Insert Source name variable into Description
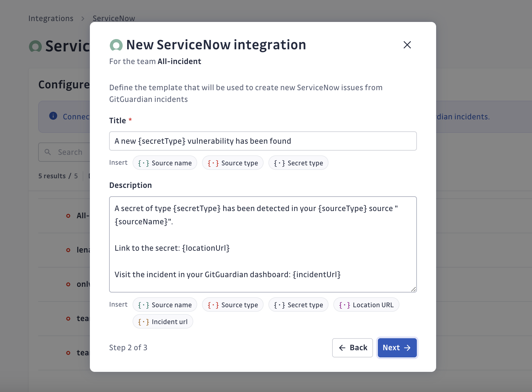Image resolution: width=532 pixels, height=392 pixels. [165, 305]
